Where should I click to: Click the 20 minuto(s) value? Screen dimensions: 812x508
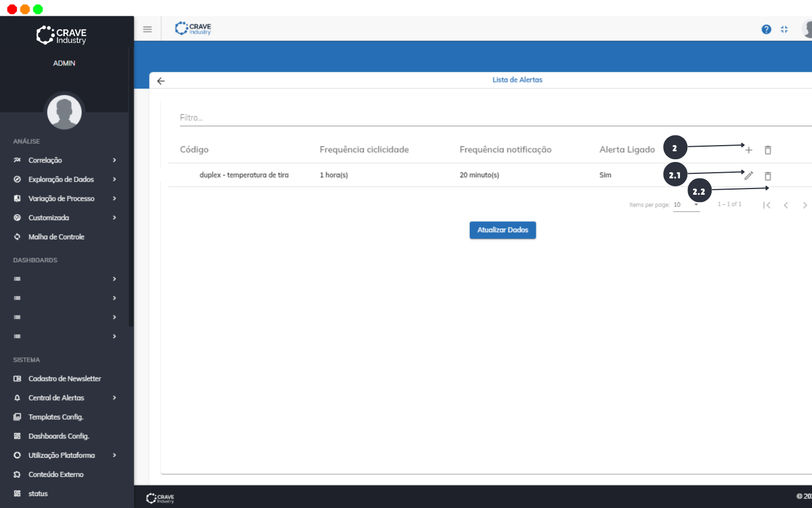pos(479,175)
